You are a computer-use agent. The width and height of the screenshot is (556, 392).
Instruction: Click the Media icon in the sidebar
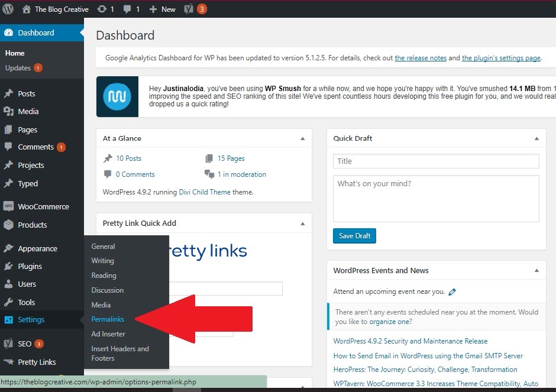[x=8, y=111]
